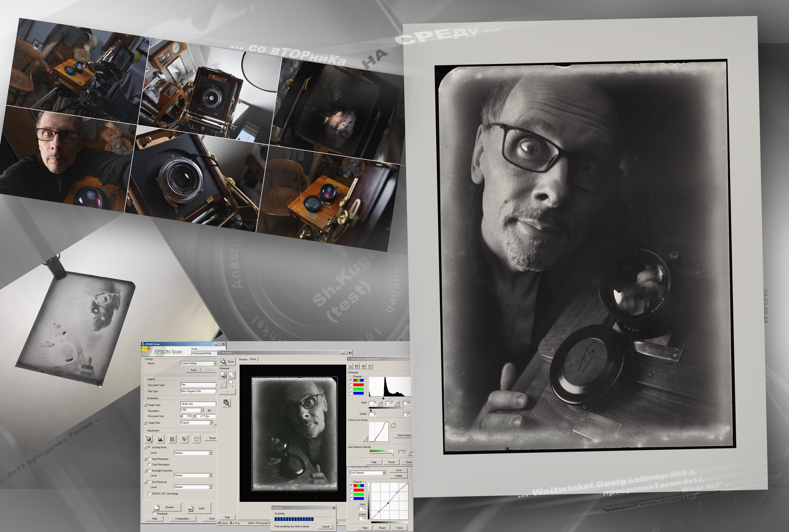Enable the Grain Reduction checkbox
This screenshot has height=532, width=789.
click(x=149, y=459)
